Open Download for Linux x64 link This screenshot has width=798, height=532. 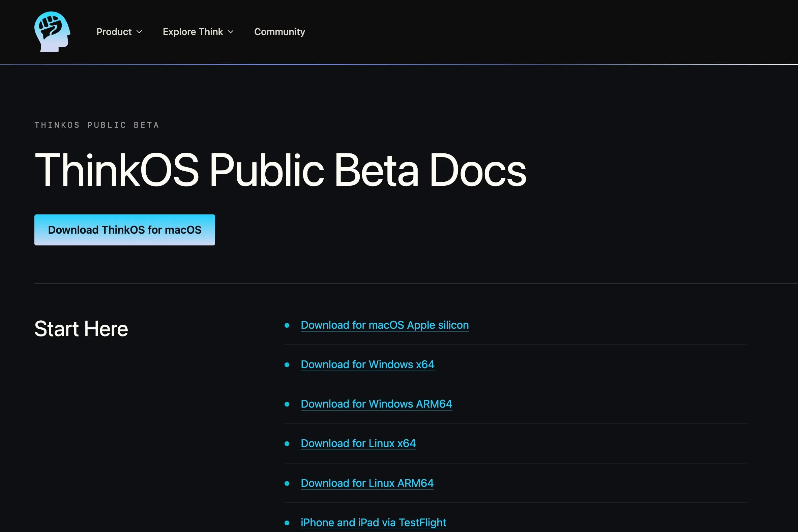tap(358, 443)
